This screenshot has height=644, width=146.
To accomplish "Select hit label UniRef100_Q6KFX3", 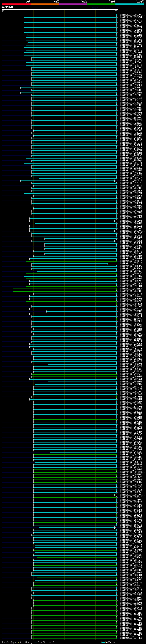I will (131, 540).
